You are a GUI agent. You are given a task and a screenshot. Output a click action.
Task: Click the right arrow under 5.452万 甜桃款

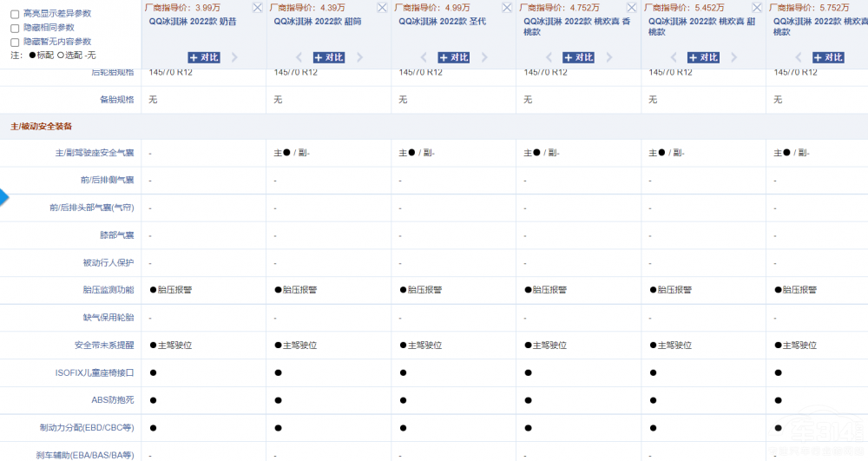734,57
